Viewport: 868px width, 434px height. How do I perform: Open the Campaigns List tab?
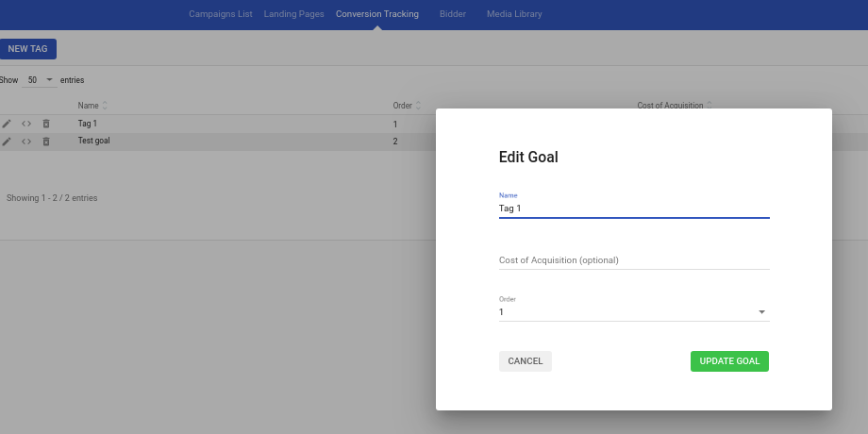[x=221, y=14]
